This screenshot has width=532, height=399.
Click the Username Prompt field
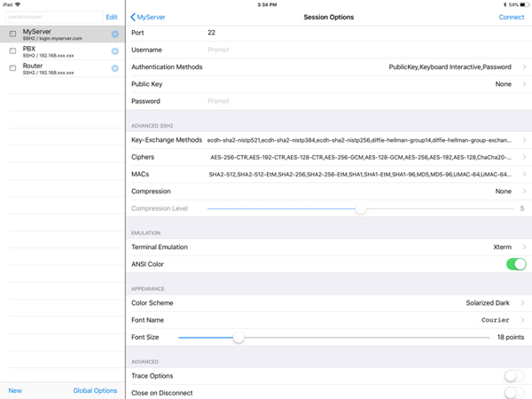(x=218, y=50)
